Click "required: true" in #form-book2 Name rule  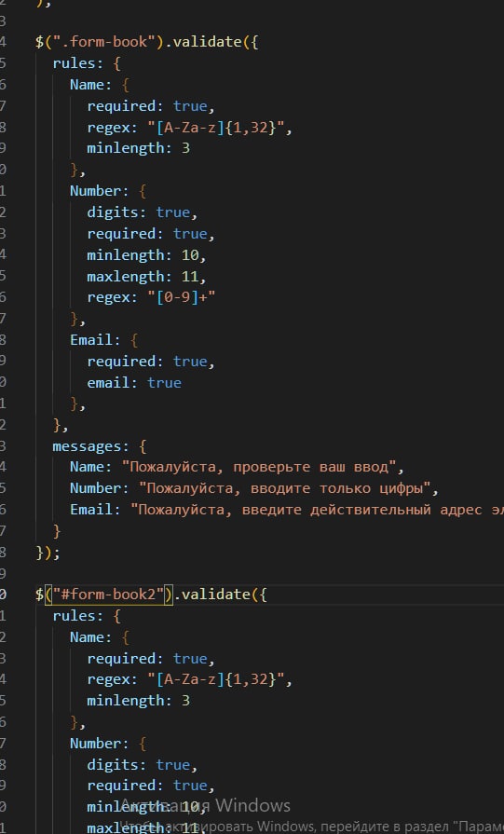[x=147, y=658]
